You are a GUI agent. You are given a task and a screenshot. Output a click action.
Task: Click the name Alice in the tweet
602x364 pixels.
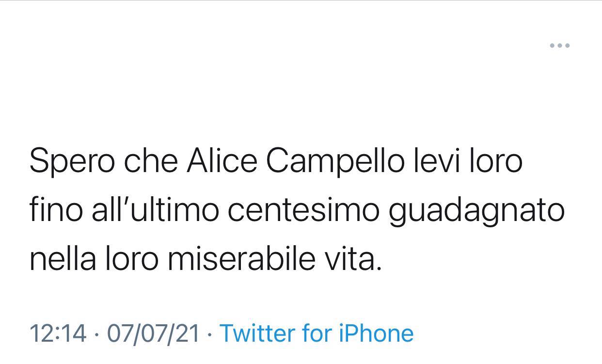222,161
